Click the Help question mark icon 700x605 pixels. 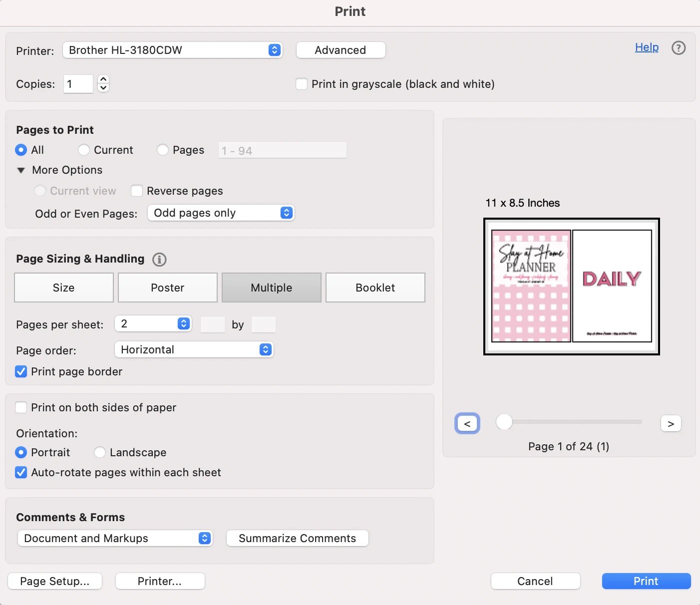[678, 47]
